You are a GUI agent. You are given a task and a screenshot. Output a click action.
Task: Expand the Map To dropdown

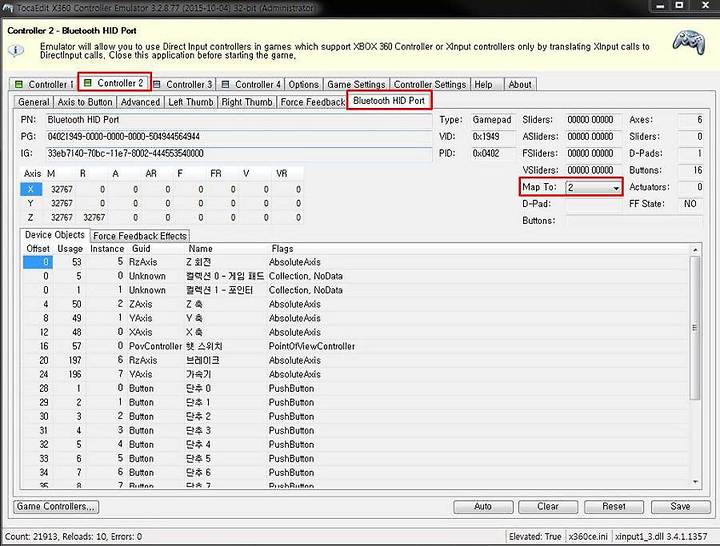pos(615,187)
